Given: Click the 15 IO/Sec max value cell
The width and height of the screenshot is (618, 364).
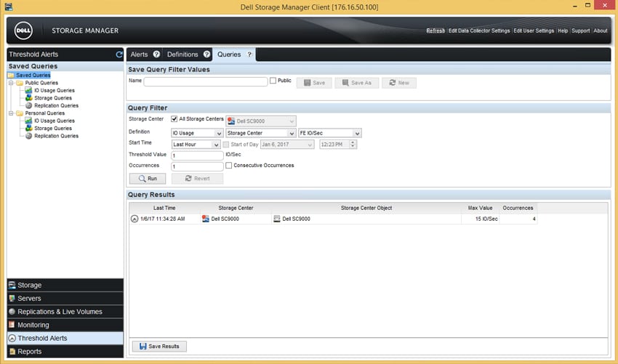Looking at the screenshot, I should (480, 219).
